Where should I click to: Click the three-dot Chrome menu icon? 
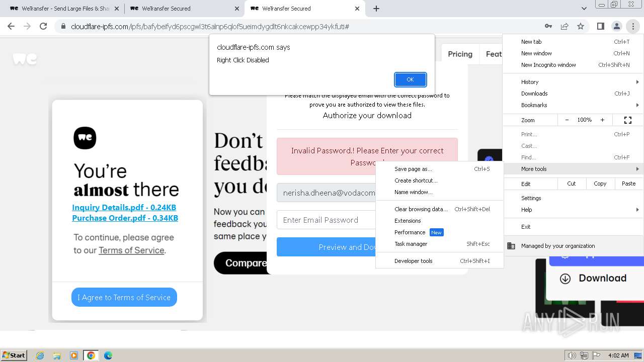tap(633, 26)
